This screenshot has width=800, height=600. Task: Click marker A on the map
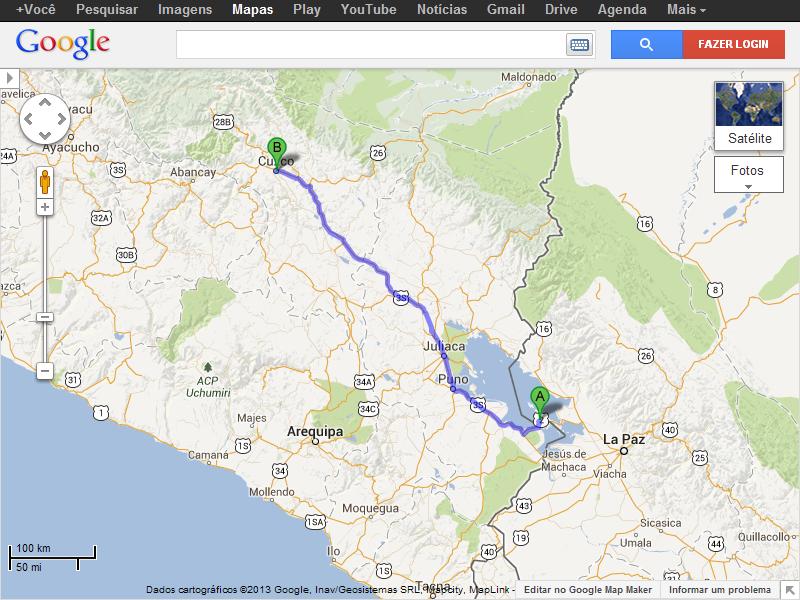click(x=540, y=403)
